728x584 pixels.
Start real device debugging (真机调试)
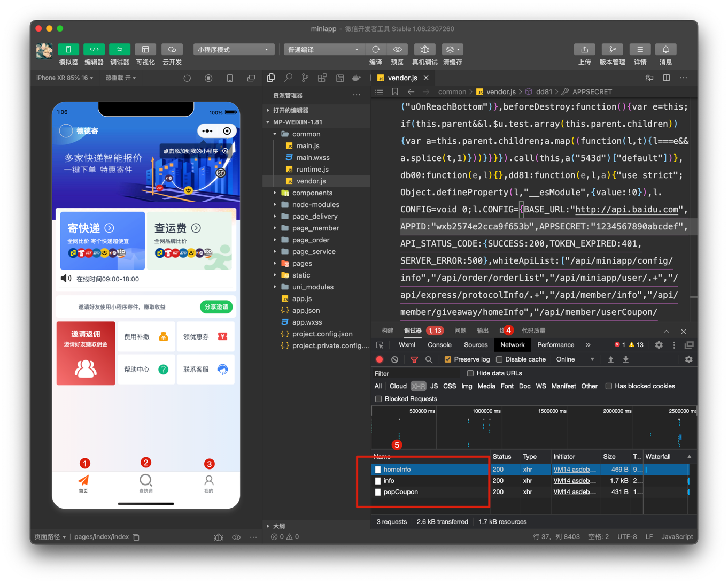click(x=425, y=49)
